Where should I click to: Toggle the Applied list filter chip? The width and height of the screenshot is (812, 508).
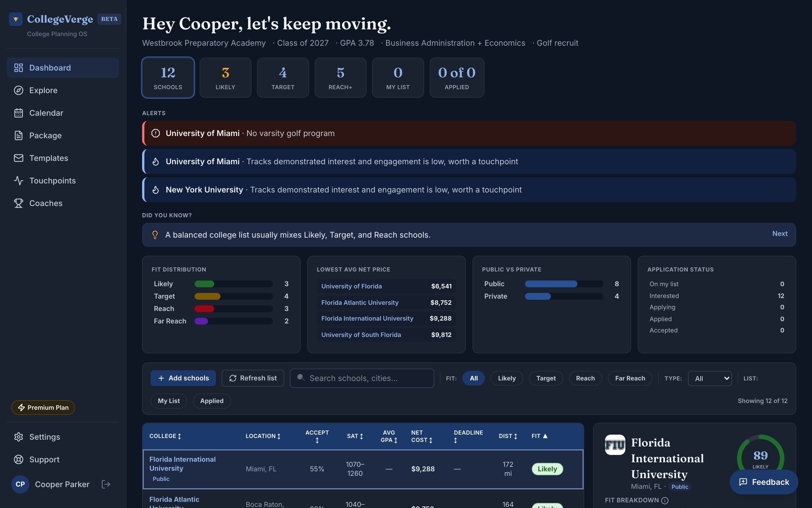212,401
